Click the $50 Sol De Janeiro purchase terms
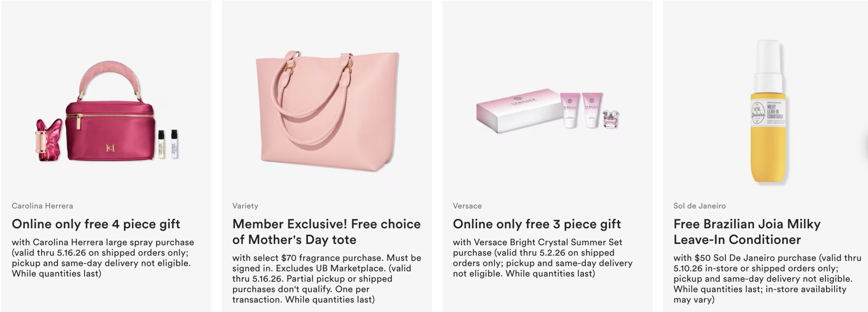The width and height of the screenshot is (868, 312). [767, 278]
